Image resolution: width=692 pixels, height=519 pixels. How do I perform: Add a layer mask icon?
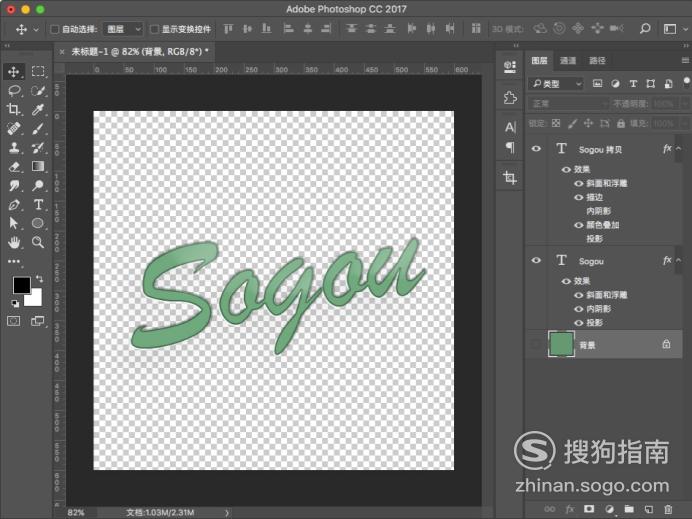[589, 509]
